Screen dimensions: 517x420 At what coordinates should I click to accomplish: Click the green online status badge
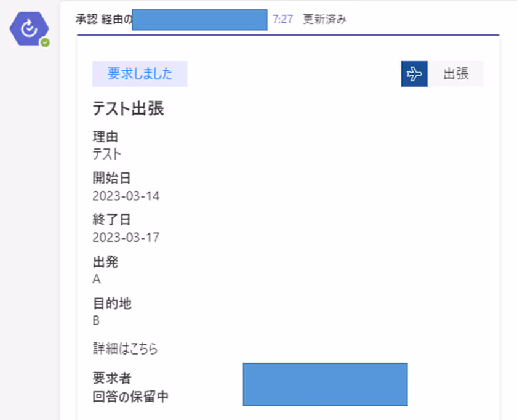tap(45, 42)
